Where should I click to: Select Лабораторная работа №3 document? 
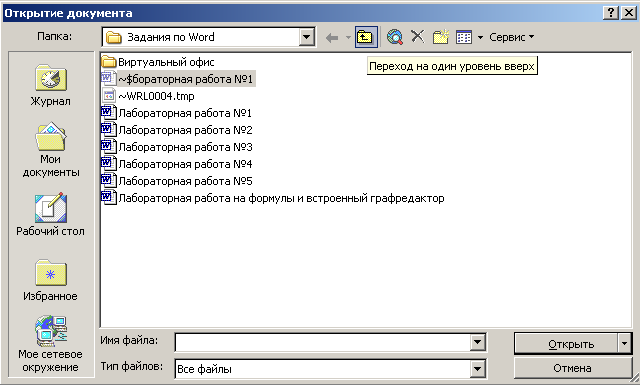tap(177, 147)
